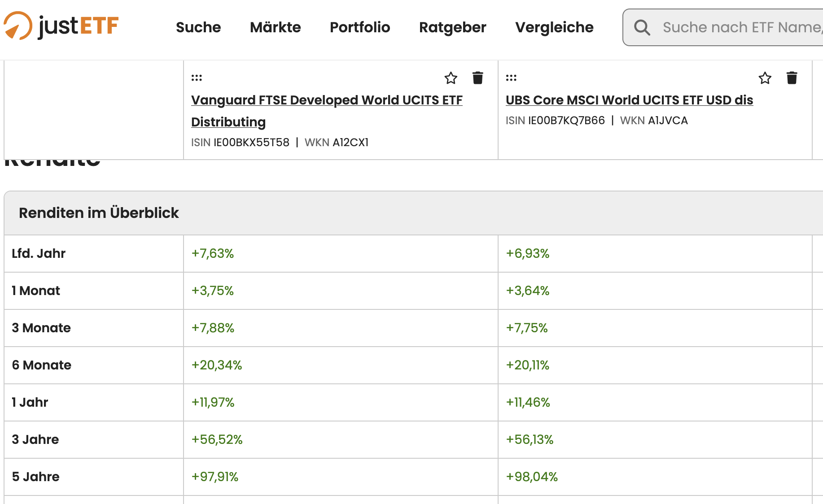Click the 3 Jahre row label
The width and height of the screenshot is (823, 504).
[x=35, y=439]
